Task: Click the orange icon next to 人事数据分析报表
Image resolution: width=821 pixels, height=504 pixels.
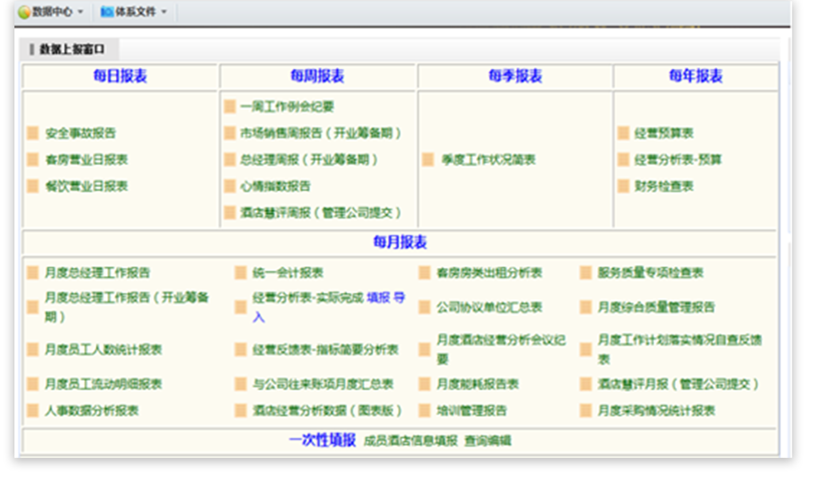Action: 33,411
